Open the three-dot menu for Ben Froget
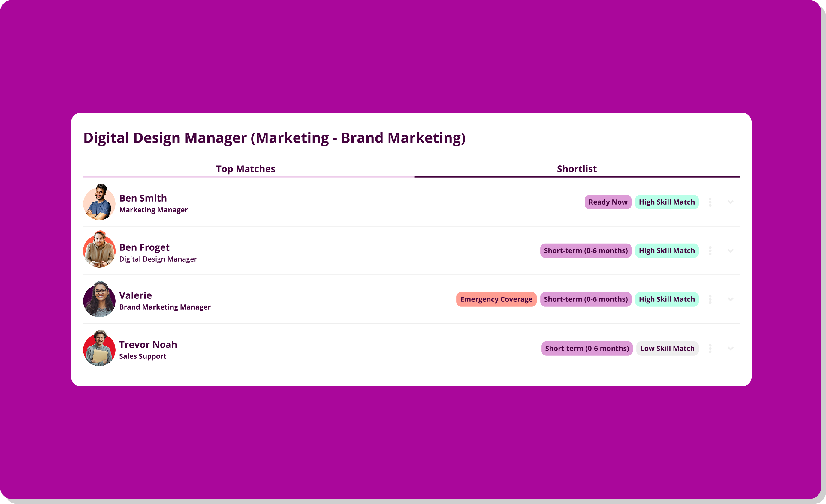 [x=710, y=251]
